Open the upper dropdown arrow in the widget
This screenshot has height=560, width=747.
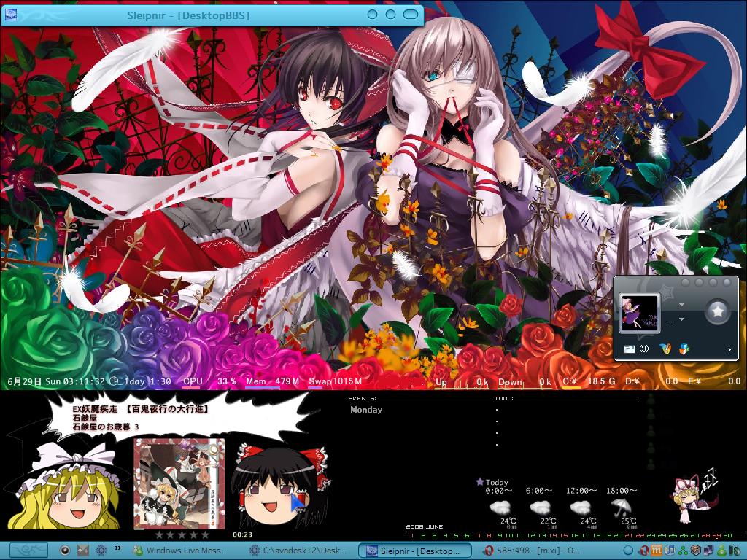click(681, 305)
